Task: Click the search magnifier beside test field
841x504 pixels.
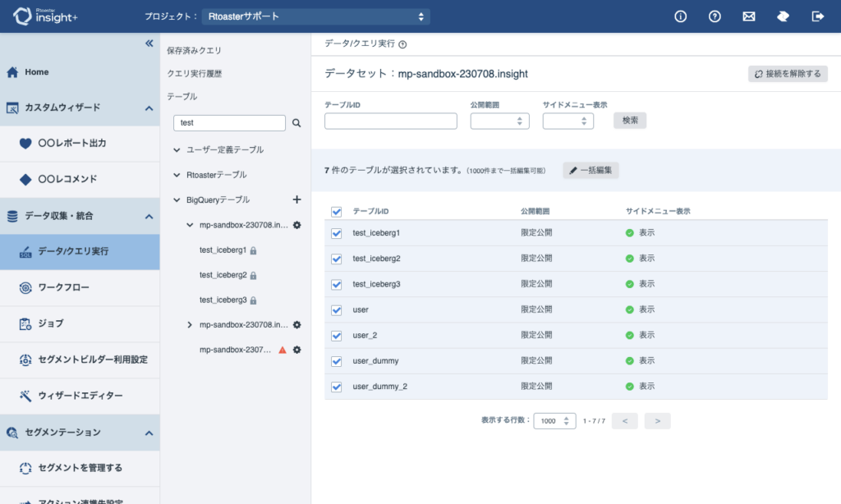Action: pos(297,123)
